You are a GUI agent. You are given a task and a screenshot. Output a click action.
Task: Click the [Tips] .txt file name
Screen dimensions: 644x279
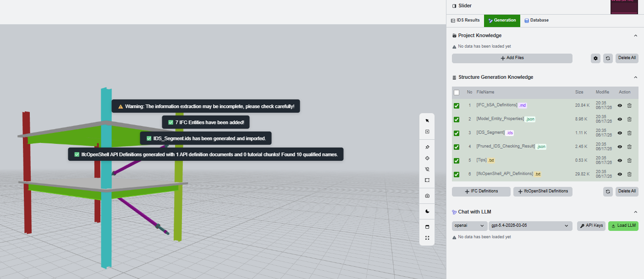pos(486,160)
